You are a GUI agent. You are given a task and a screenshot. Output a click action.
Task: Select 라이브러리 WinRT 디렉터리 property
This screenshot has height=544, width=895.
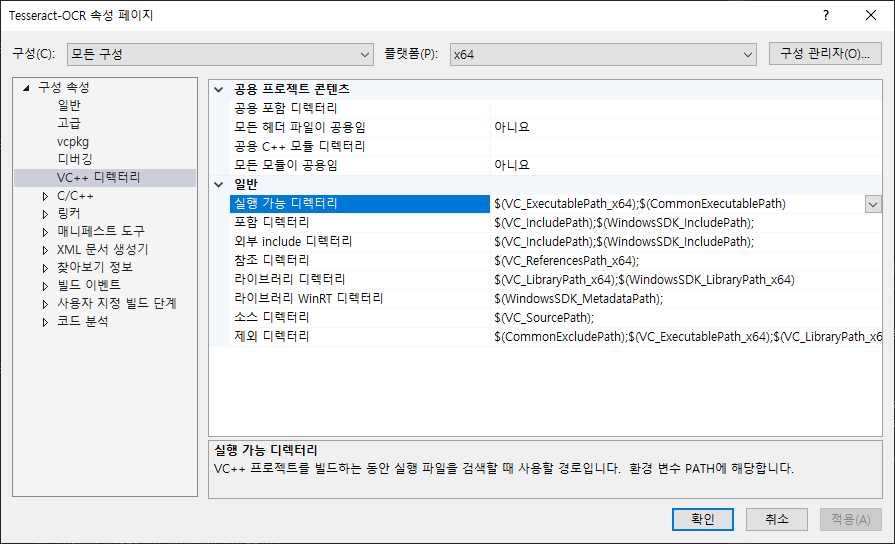pyautogui.click(x=360, y=299)
